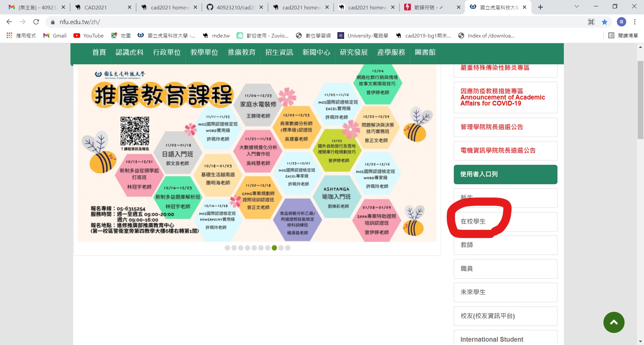Bookmark star icon in address bar
The width and height of the screenshot is (644, 345).
[604, 22]
